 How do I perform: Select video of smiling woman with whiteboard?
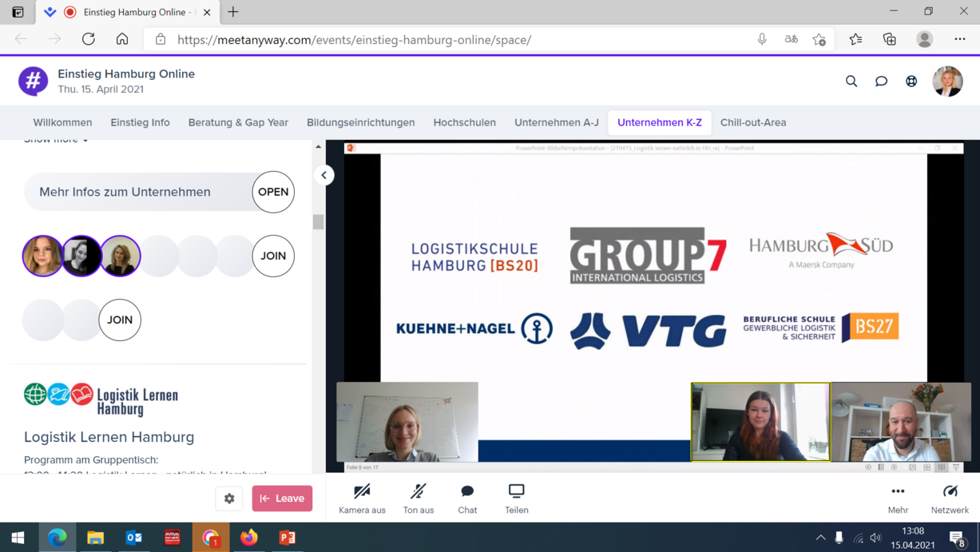coord(407,422)
